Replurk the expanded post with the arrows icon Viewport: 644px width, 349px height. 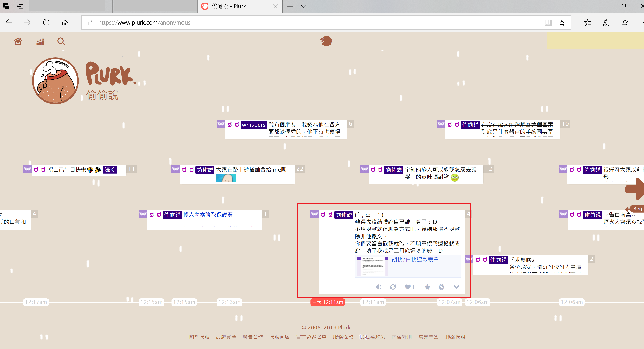point(393,287)
